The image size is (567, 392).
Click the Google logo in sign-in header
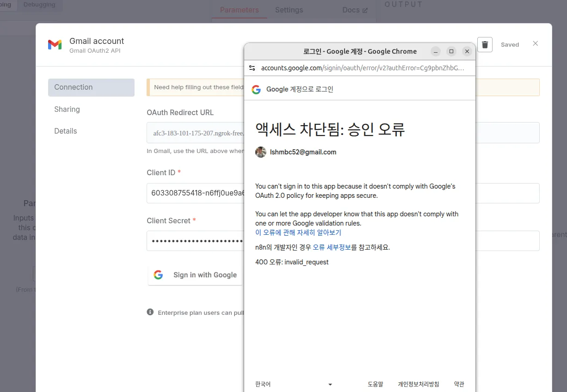(256, 89)
